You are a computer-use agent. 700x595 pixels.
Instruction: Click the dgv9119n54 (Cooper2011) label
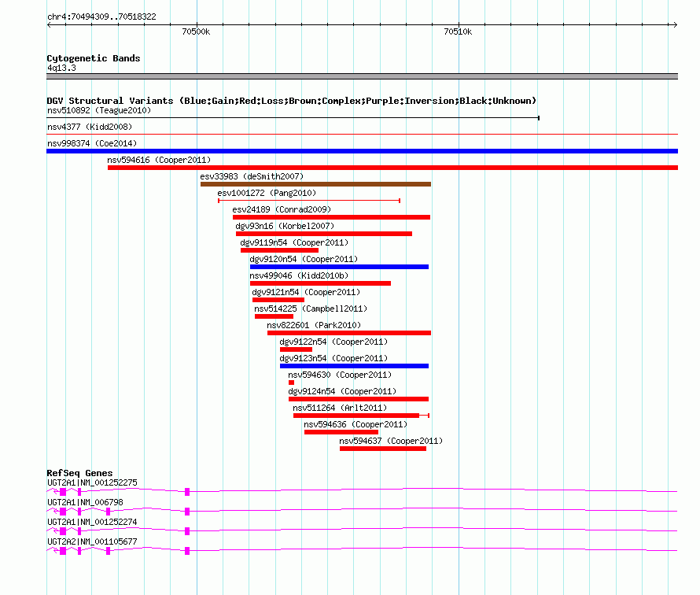click(x=294, y=242)
